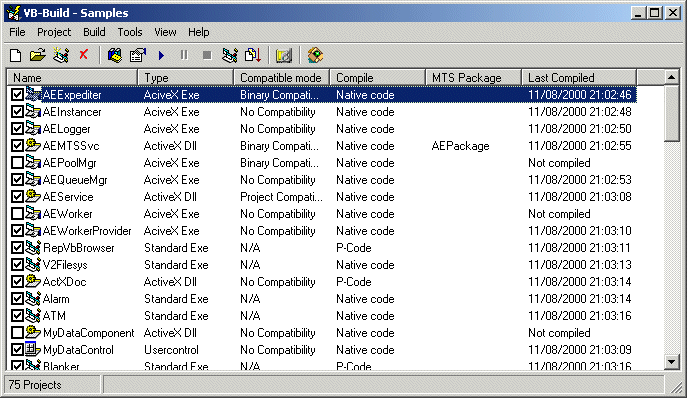Image resolution: width=687 pixels, height=398 pixels.
Task: Select the ATM project name
Action: coord(54,316)
